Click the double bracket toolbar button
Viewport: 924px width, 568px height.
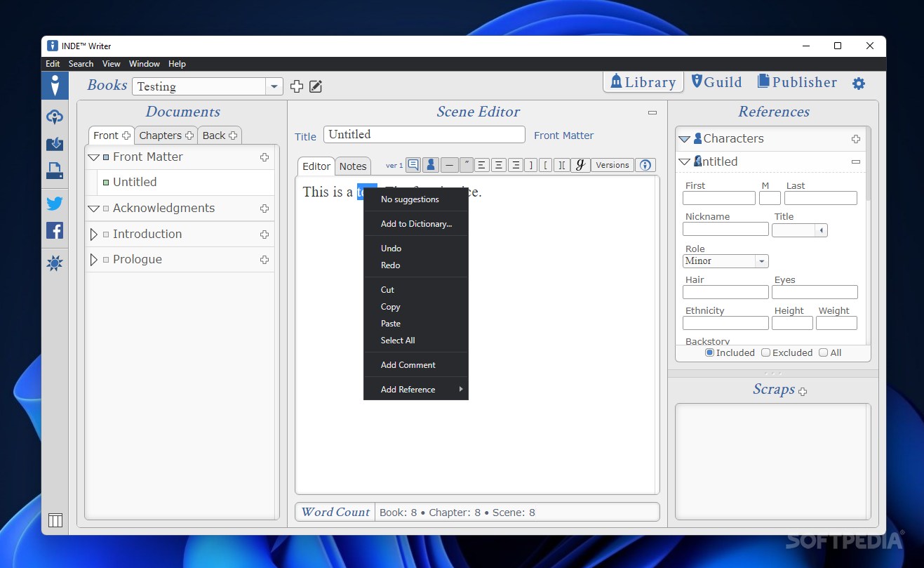pyautogui.click(x=562, y=165)
